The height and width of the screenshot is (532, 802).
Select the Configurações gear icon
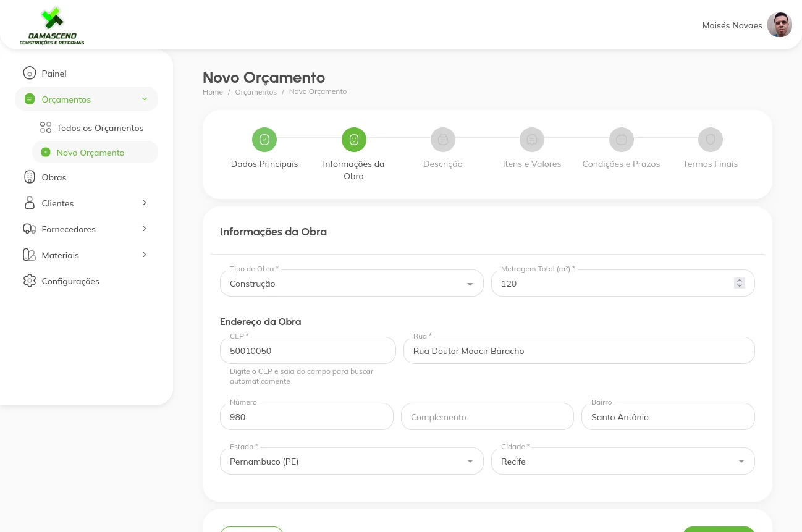29,281
